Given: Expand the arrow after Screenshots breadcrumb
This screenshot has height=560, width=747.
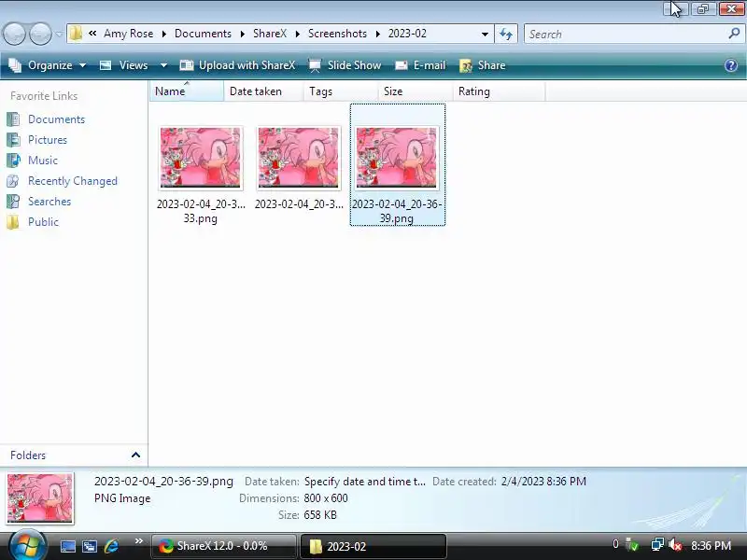Looking at the screenshot, I should [378, 35].
